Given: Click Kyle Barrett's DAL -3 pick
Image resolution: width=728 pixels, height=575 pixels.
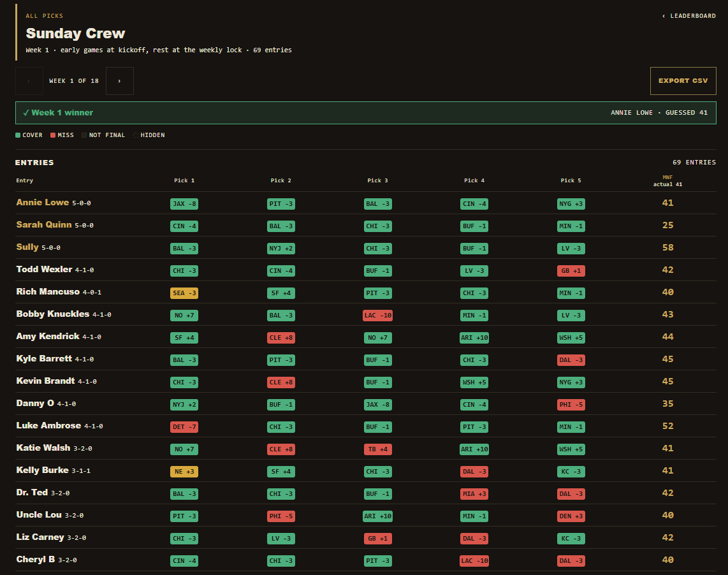Looking at the screenshot, I should click(571, 360).
